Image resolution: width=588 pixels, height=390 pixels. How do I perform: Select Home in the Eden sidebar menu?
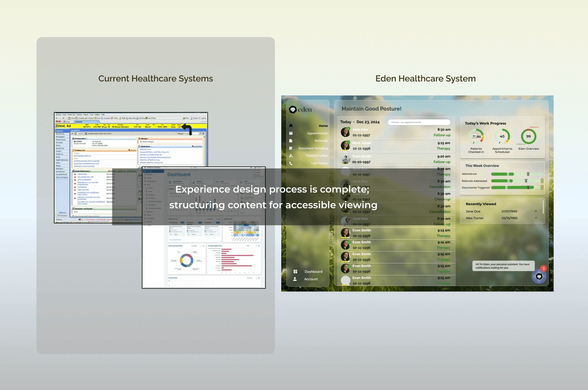pos(323,126)
